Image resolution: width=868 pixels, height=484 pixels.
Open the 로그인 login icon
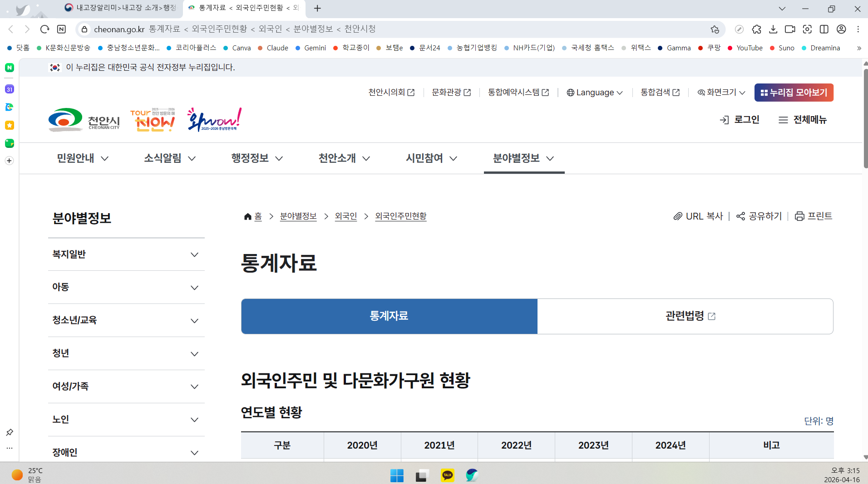pos(725,119)
